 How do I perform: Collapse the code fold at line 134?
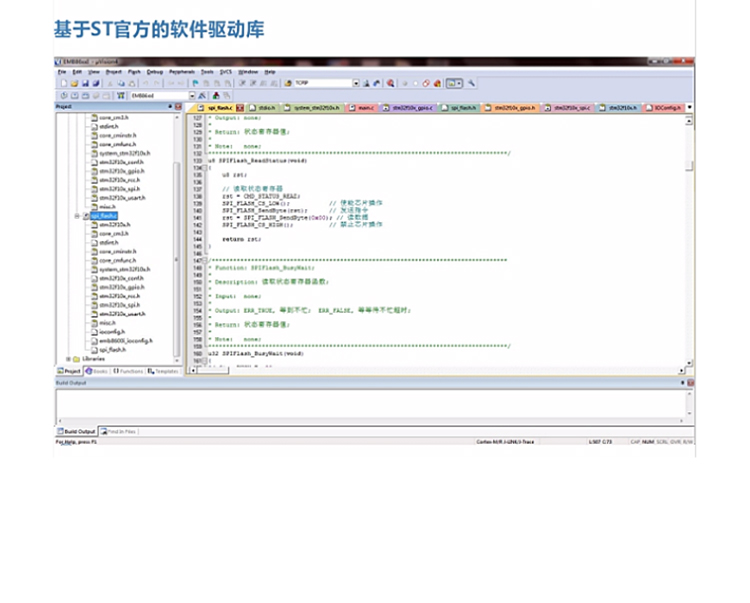click(205, 168)
